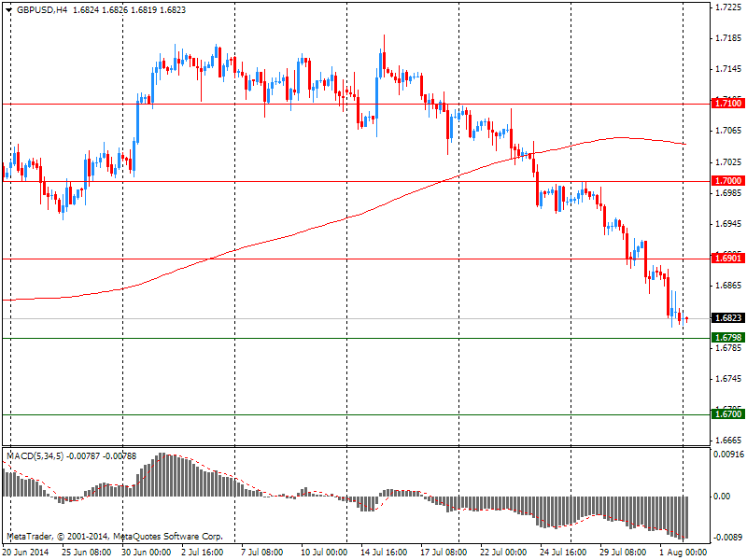Click the 1.7225 value on price axis
This screenshot has width=747, height=560.
tap(728, 7)
